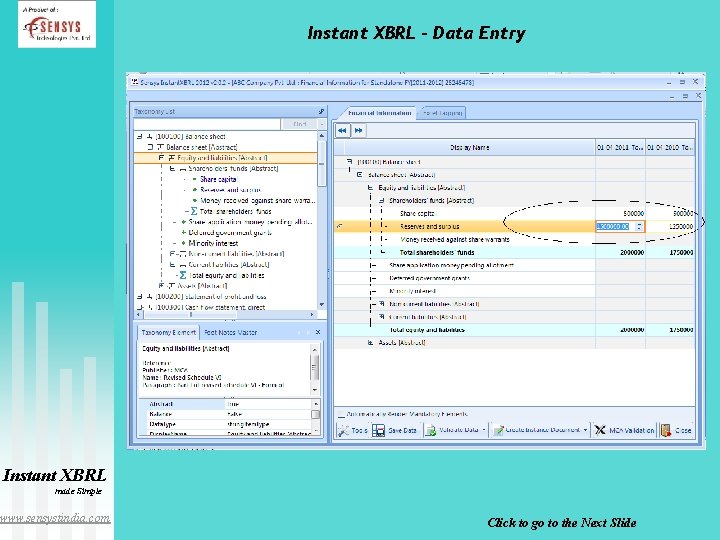This screenshot has height=540, width=720.
Task: Expand Assets [Abstract] in Taxonomy List tree
Action: point(161,286)
